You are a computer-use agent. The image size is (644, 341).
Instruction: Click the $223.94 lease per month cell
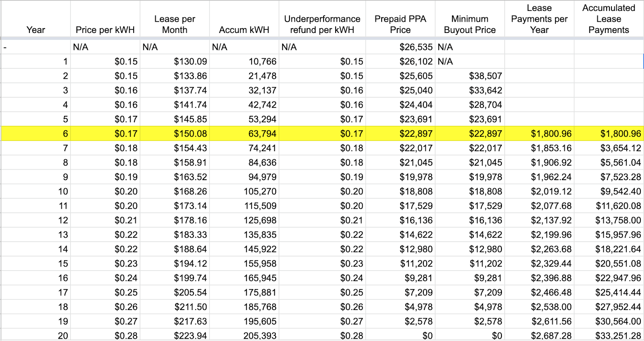coord(175,335)
